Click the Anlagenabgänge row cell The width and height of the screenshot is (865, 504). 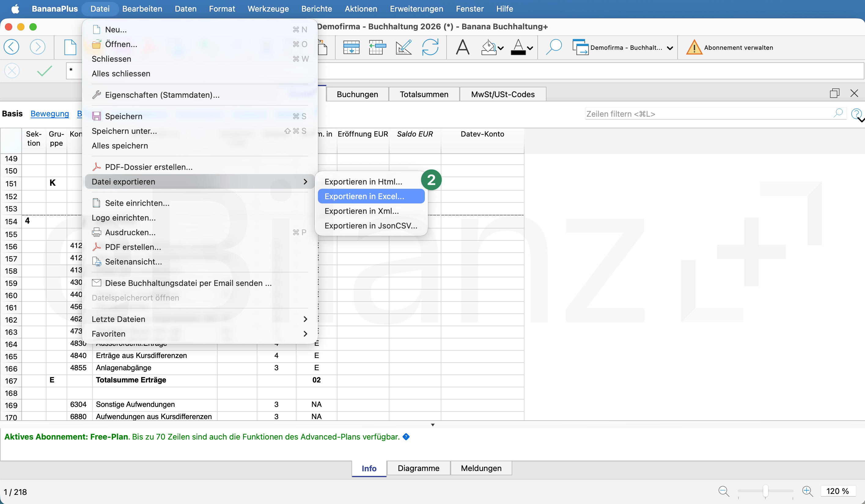click(x=154, y=367)
